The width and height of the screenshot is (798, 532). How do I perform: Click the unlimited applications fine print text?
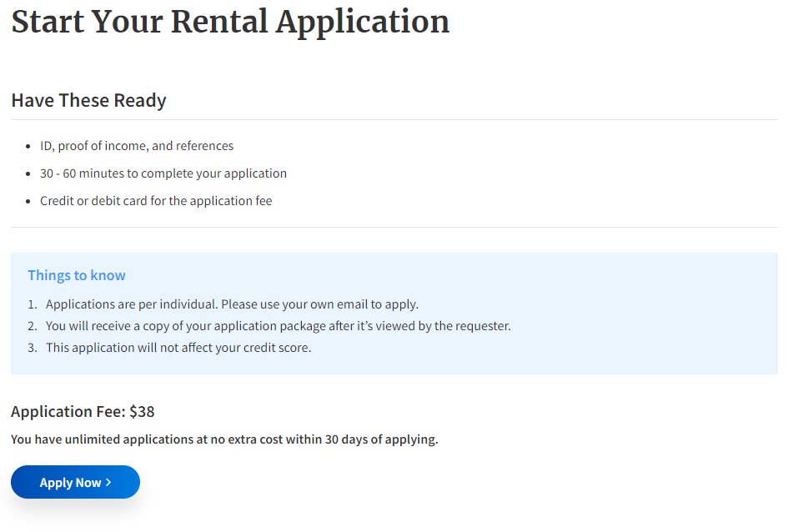(x=225, y=439)
